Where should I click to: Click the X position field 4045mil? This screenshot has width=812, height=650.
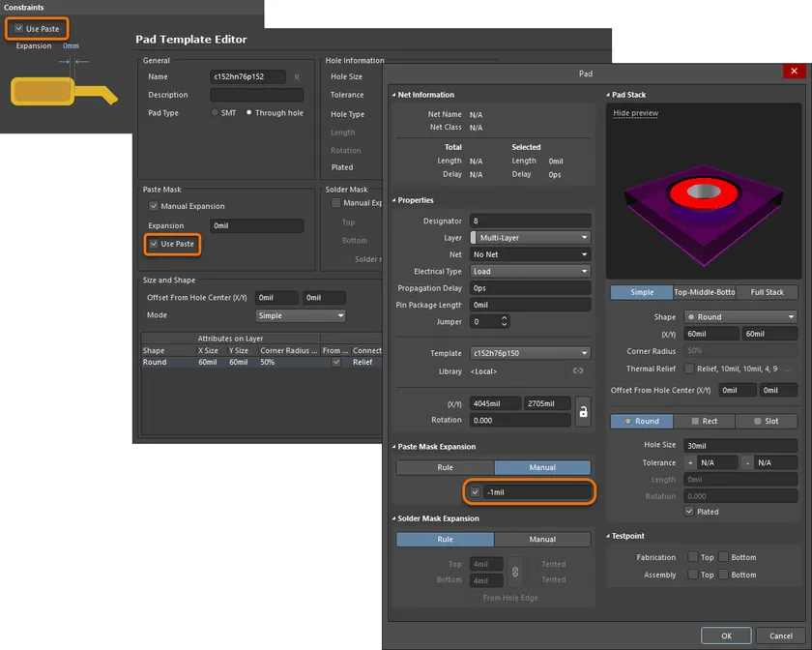tap(495, 403)
